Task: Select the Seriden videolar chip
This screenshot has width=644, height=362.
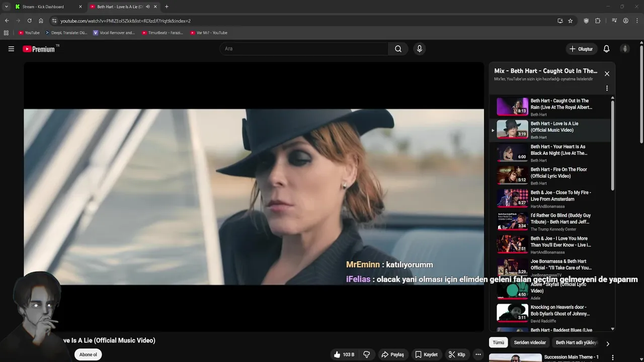Action: tap(530, 342)
